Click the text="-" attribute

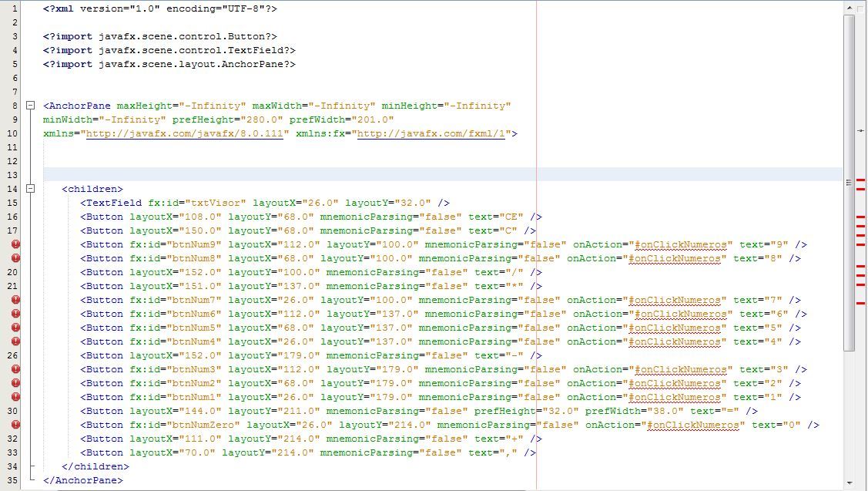click(x=499, y=355)
